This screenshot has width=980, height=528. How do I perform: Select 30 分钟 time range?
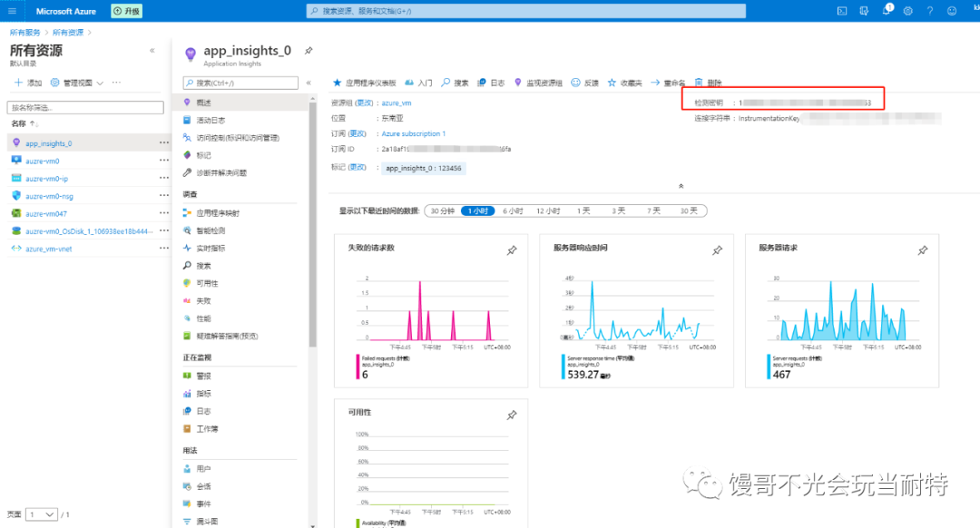443,211
